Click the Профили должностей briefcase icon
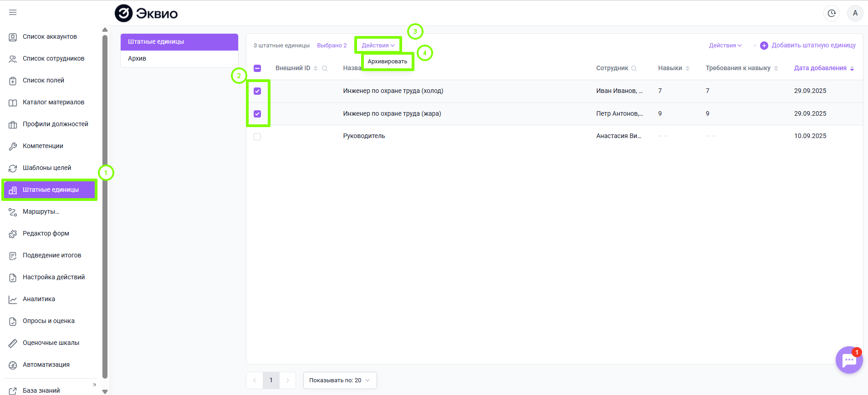868x395 pixels. 13,124
